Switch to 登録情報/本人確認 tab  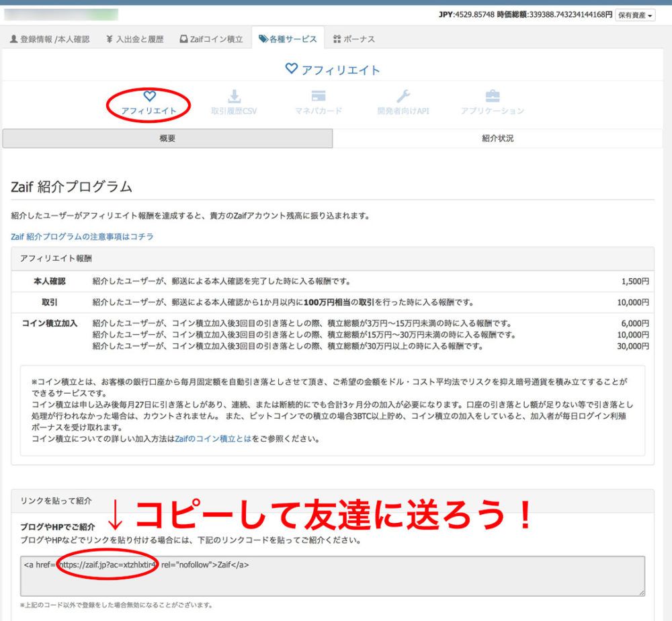50,39
